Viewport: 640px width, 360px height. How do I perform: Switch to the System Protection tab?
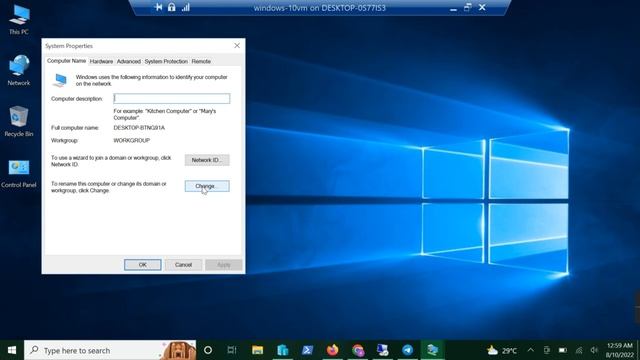(166, 61)
